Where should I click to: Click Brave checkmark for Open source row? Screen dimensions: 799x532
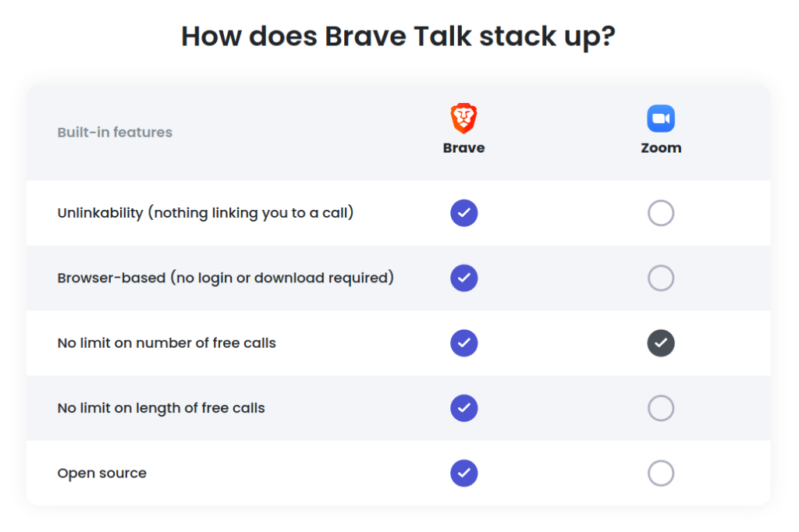pos(463,473)
